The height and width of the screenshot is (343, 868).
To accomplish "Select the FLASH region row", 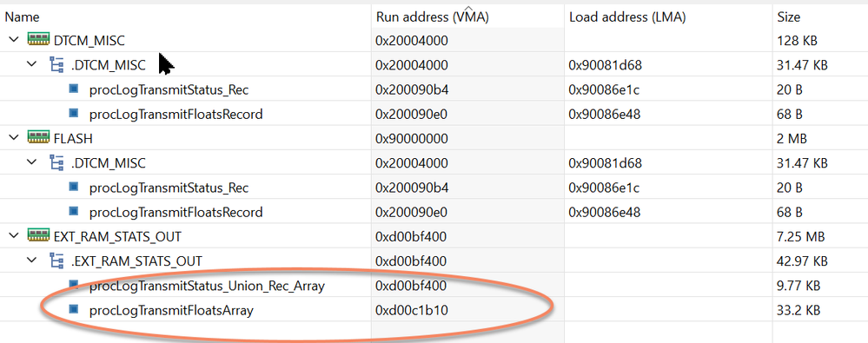I will click(x=434, y=138).
